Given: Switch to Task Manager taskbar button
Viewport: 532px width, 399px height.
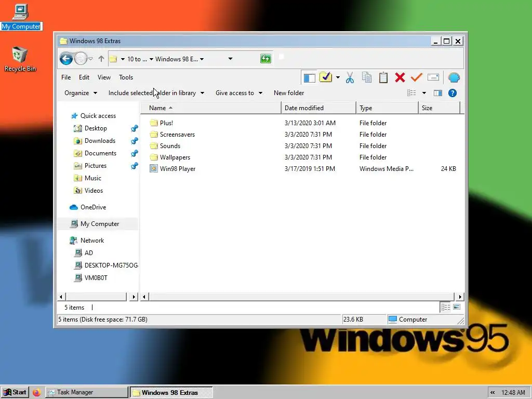Looking at the screenshot, I should 87,392.
